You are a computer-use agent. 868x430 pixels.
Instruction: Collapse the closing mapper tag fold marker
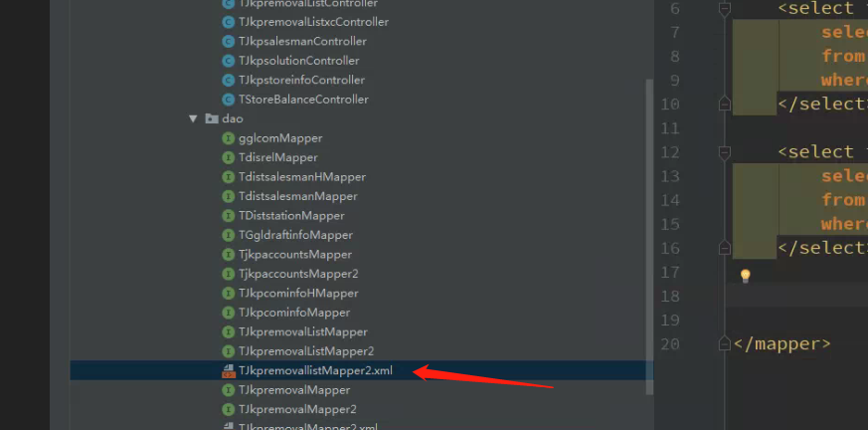coord(724,344)
